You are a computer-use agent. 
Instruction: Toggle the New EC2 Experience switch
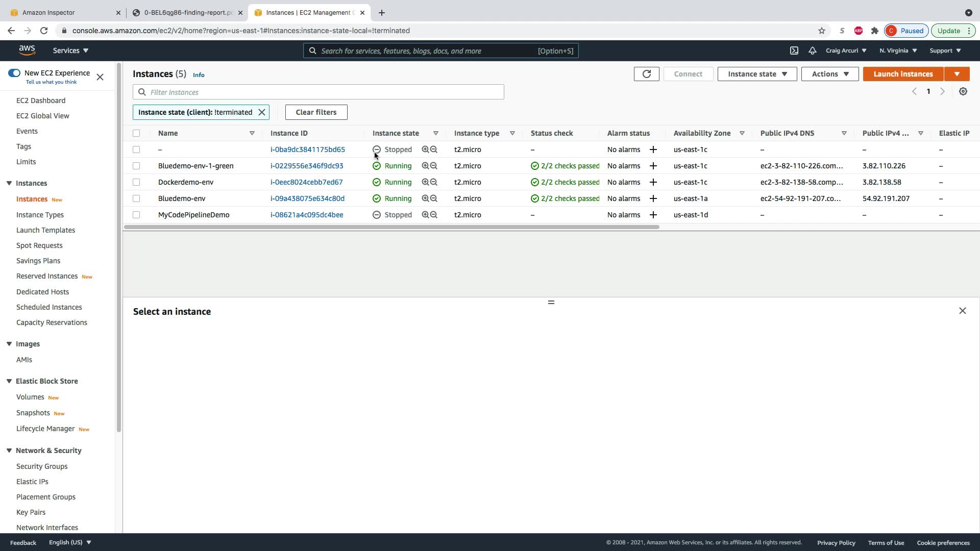14,73
